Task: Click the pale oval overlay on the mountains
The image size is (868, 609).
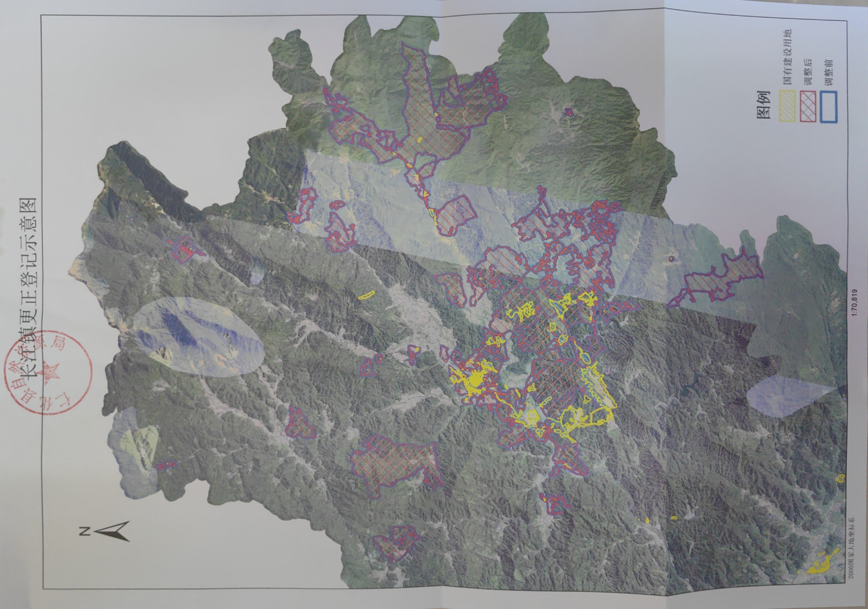Action: [199, 337]
